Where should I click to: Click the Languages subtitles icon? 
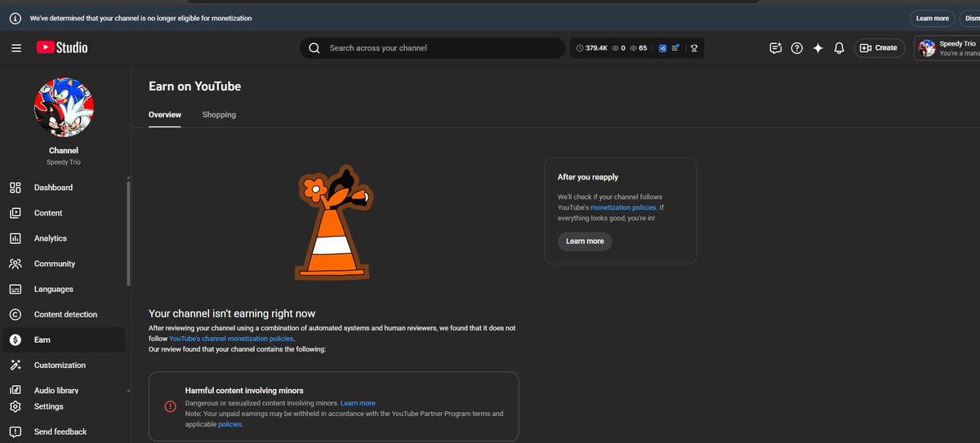(x=15, y=289)
